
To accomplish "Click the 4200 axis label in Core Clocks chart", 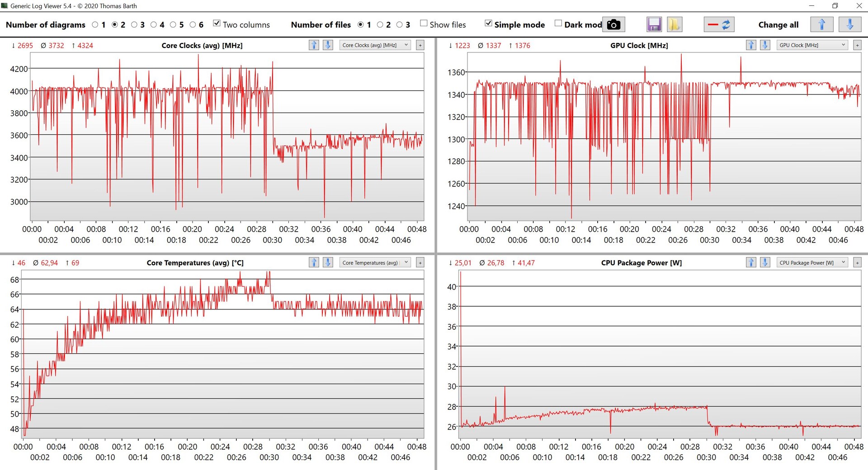I will 19,69.
